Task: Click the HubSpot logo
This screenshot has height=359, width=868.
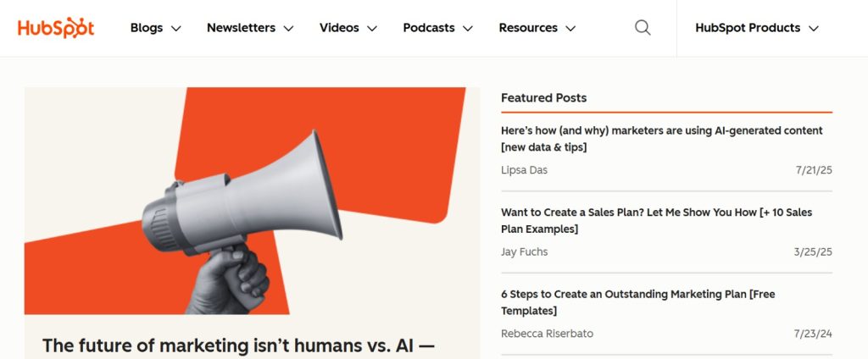Action: 56,28
